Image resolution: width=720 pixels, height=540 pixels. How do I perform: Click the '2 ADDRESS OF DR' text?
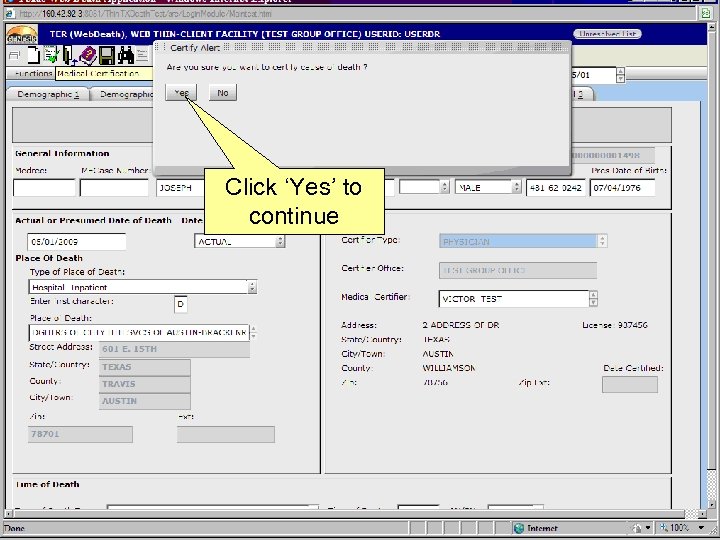[461, 325]
